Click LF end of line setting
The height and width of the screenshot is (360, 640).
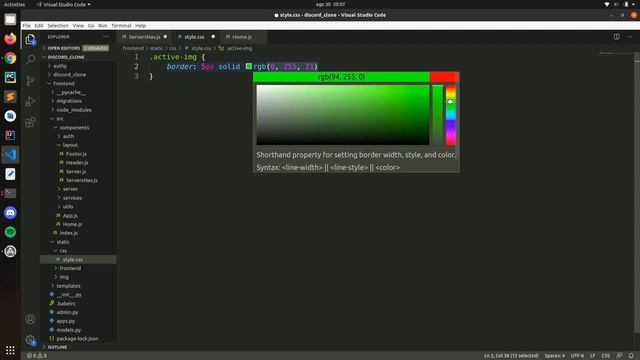tap(593, 356)
